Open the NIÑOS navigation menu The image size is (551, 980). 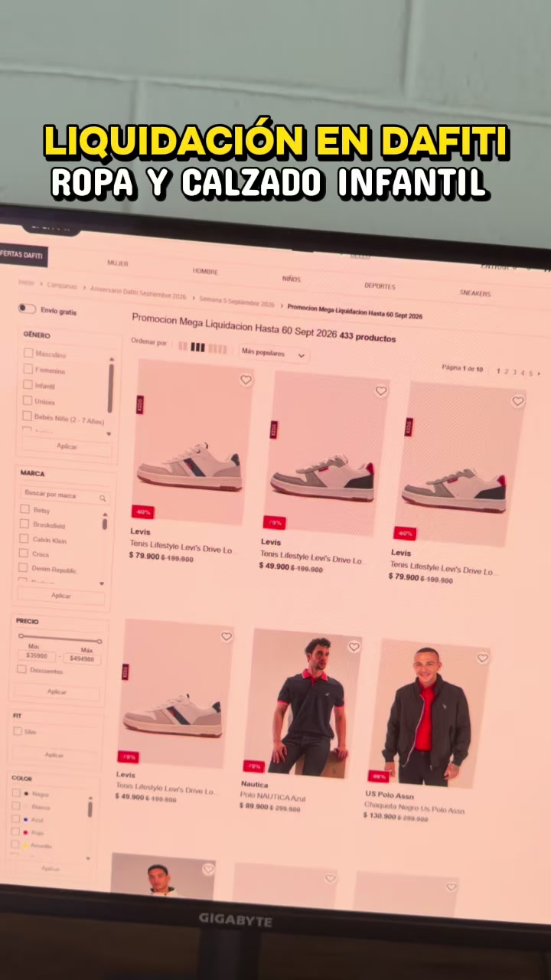[x=292, y=279]
